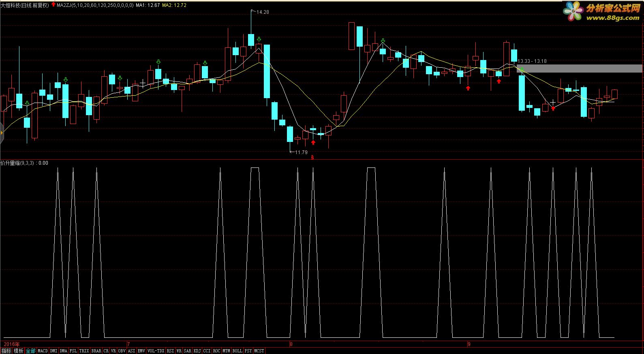Click the month 9 time axis marker
644x354 pixels.
pyautogui.click(x=469, y=344)
